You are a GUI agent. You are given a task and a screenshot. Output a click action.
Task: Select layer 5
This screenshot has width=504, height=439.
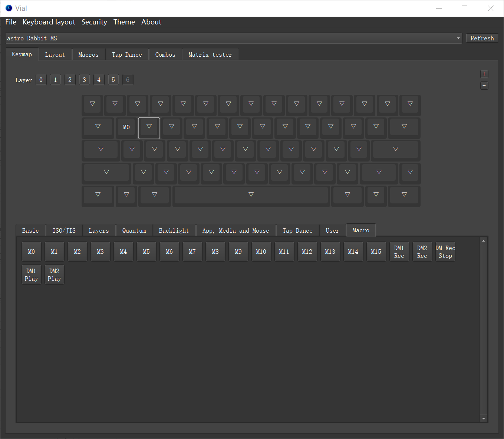113,80
